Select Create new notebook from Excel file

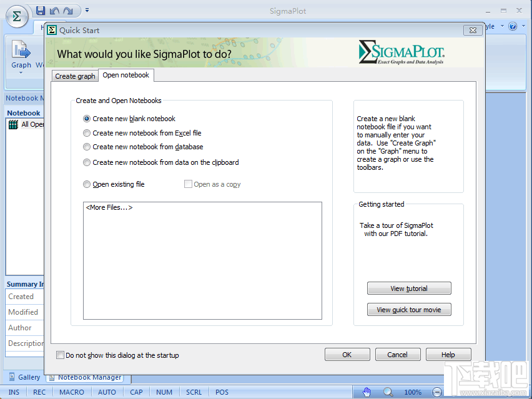142,133
